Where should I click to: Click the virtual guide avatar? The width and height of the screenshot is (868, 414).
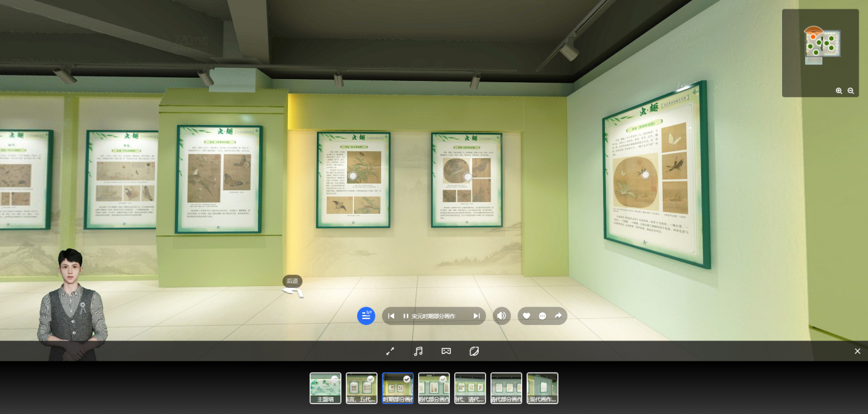[72, 304]
